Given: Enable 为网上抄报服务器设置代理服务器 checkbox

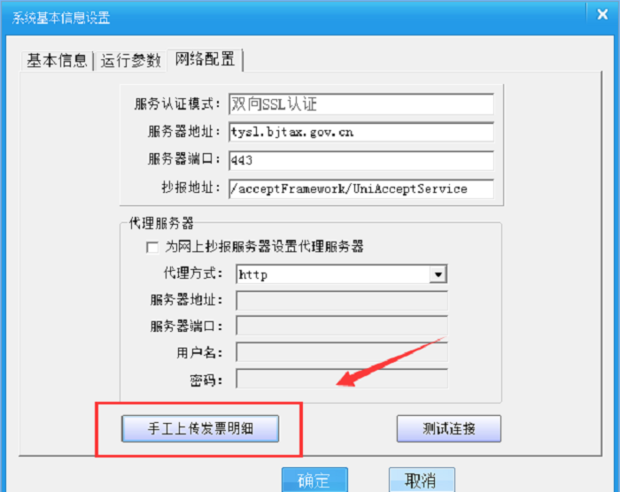Looking at the screenshot, I should click(x=152, y=247).
